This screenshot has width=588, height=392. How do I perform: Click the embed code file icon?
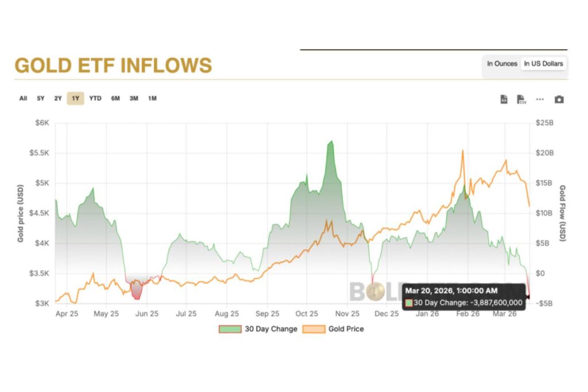(504, 99)
